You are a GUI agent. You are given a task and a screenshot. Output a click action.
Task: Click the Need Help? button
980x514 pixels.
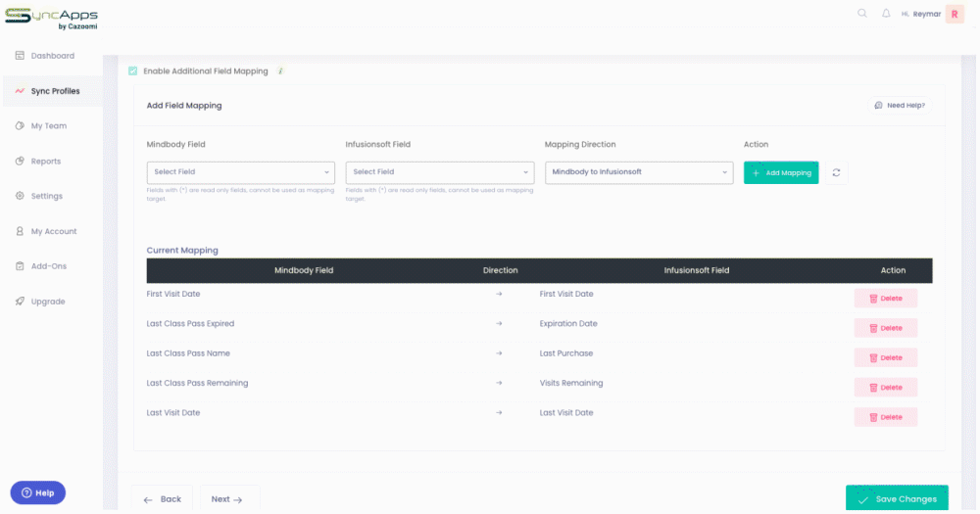tap(900, 106)
